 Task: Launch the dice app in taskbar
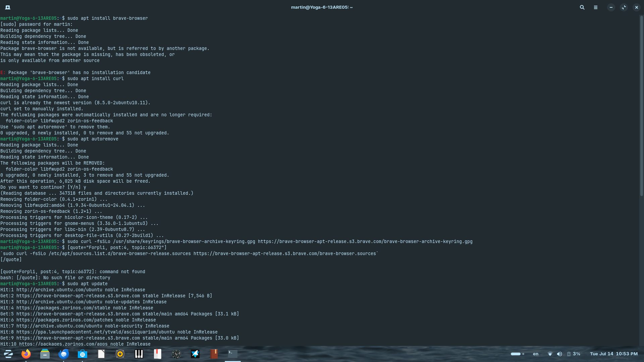pos(176,354)
